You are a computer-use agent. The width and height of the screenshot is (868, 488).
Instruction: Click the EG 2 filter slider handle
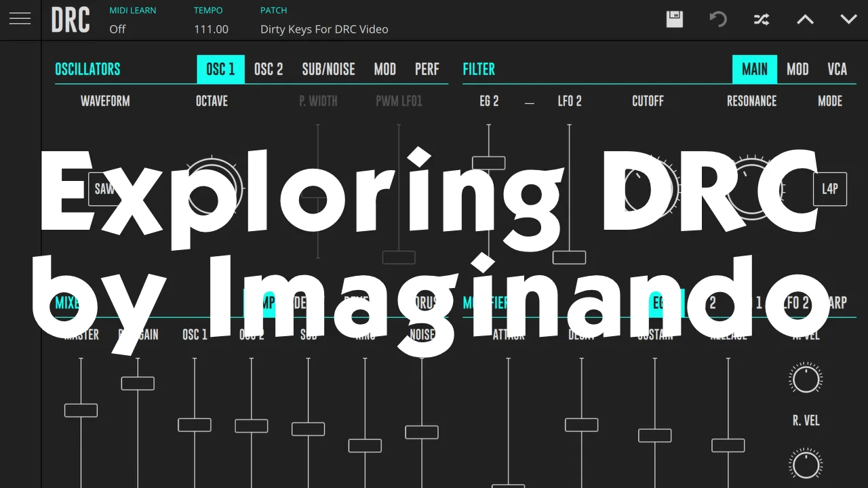pos(489,163)
